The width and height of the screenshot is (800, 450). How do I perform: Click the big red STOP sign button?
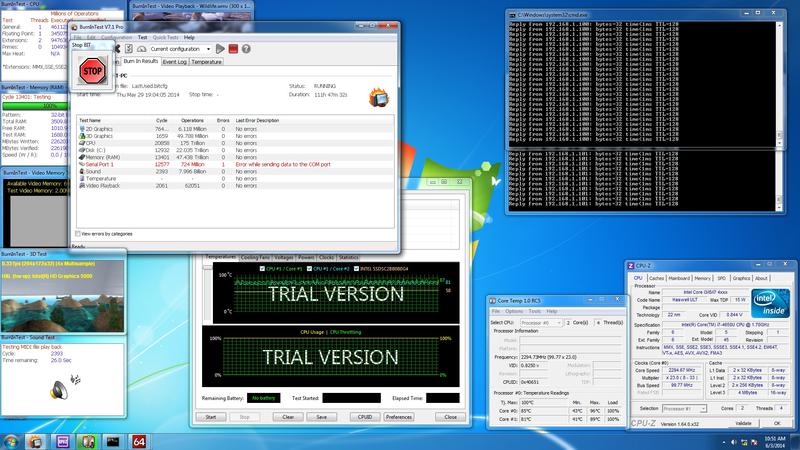point(92,71)
